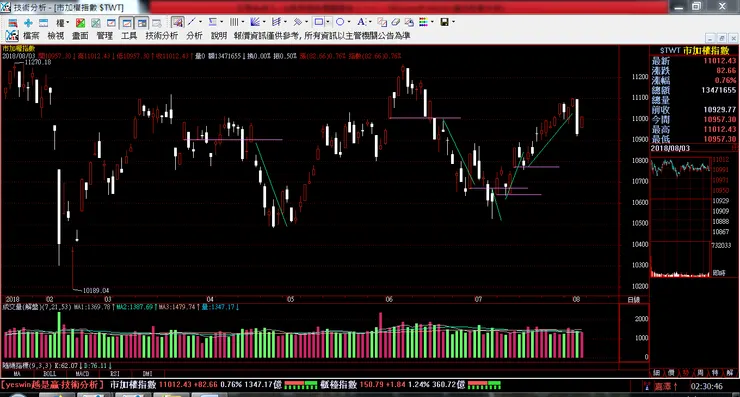Select the 解 tab in quote panel
Image resolution: width=740 pixels, height=397 pixels.
pyautogui.click(x=730, y=372)
